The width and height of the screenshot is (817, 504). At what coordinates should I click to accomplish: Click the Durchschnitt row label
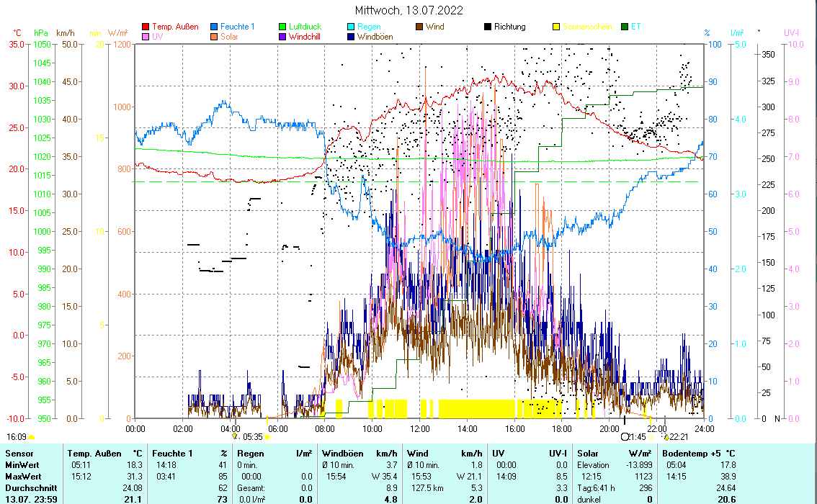pos(29,488)
